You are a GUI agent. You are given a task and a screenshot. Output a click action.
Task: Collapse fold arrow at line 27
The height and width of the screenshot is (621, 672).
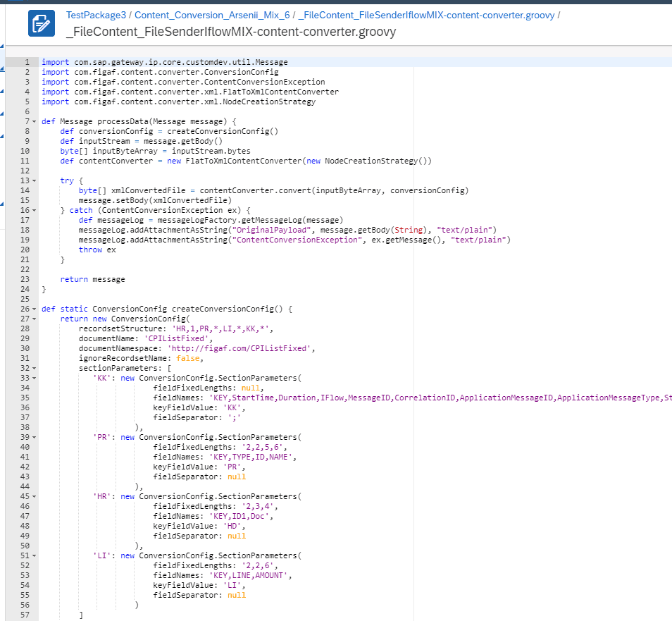pyautogui.click(x=35, y=319)
